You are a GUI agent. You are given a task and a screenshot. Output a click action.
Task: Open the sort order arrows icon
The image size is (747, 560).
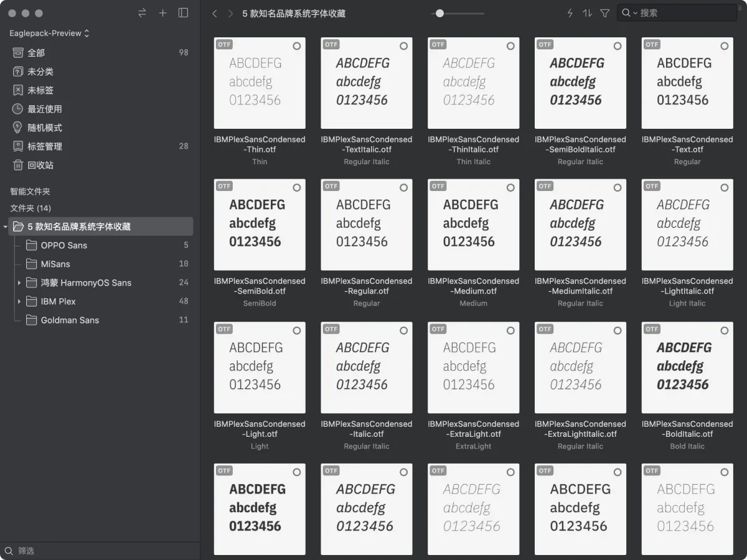point(587,12)
